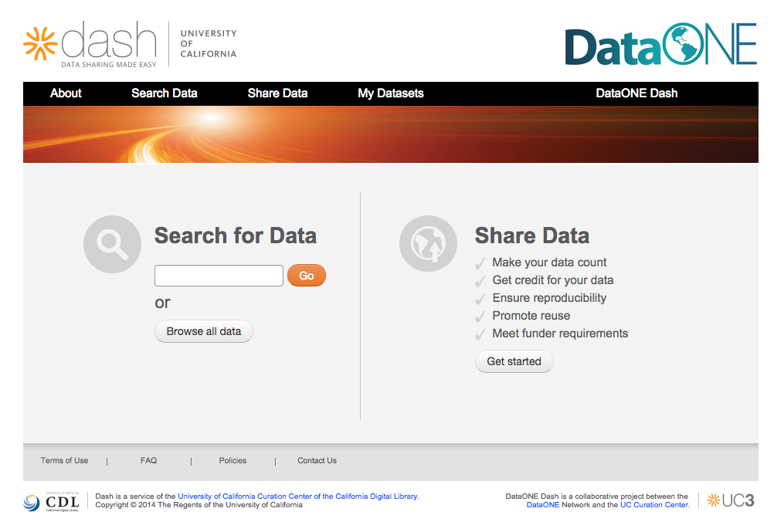This screenshot has height=532, width=784.
Task: Follow the UC Curation Center link
Action: (x=654, y=505)
